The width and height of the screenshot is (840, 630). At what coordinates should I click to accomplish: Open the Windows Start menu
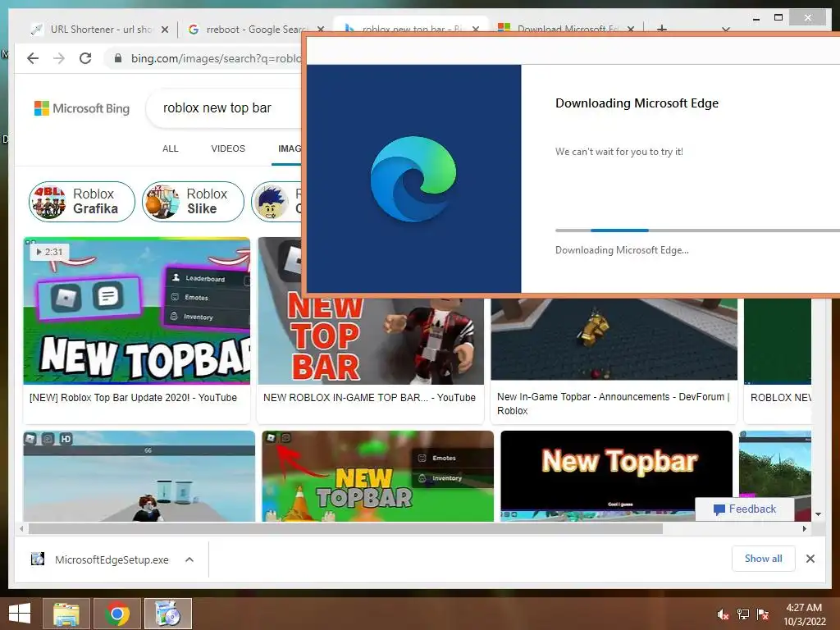point(20,614)
